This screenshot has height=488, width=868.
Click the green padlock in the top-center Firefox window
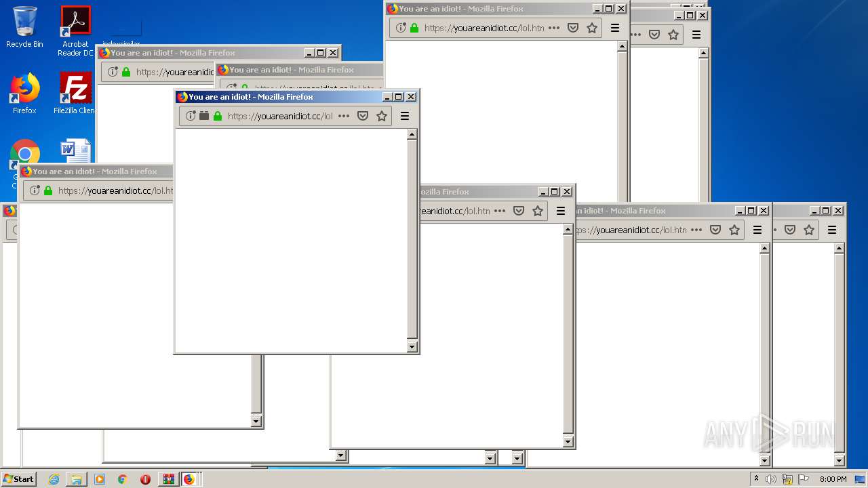point(414,28)
